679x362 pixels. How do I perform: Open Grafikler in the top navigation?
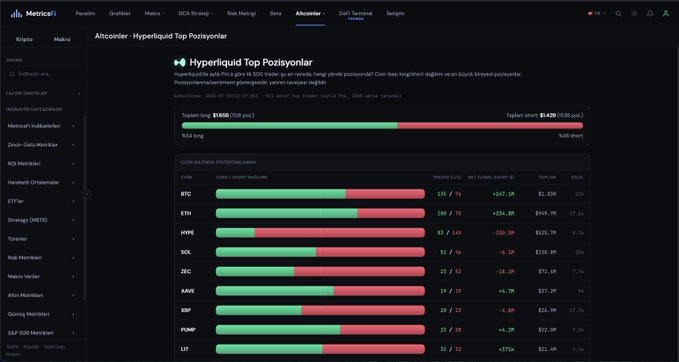120,13
